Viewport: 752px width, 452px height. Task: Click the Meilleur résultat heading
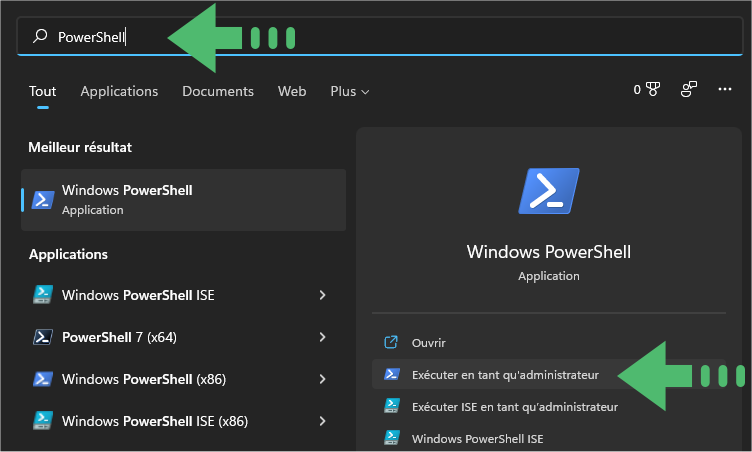pyautogui.click(x=80, y=147)
